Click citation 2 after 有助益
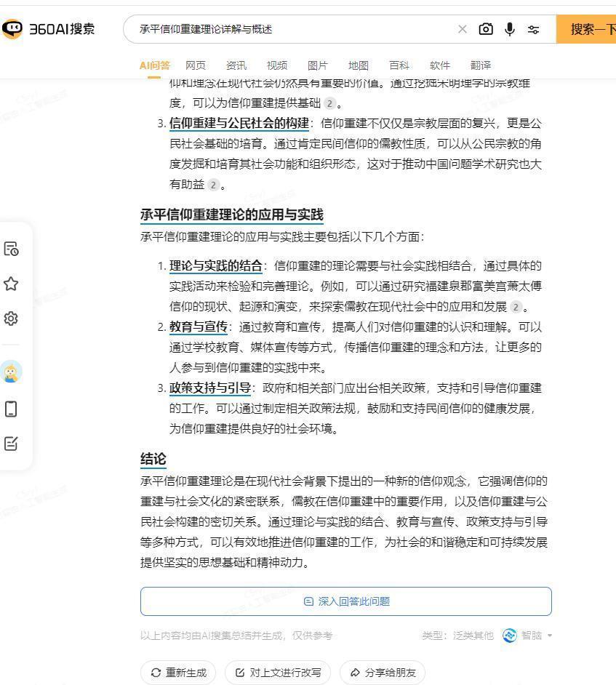This screenshot has width=616, height=685. tap(213, 185)
